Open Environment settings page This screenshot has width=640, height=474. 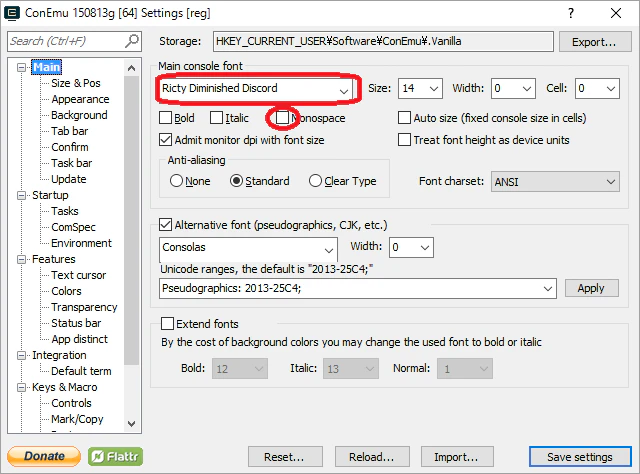point(81,243)
